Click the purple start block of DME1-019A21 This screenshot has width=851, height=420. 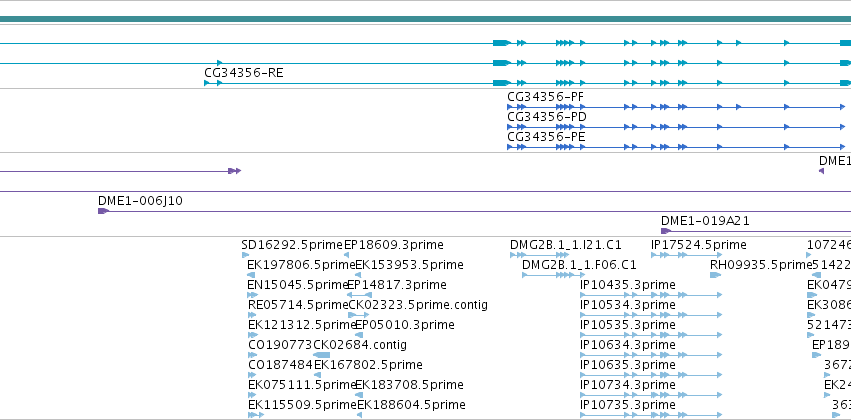coord(665,231)
